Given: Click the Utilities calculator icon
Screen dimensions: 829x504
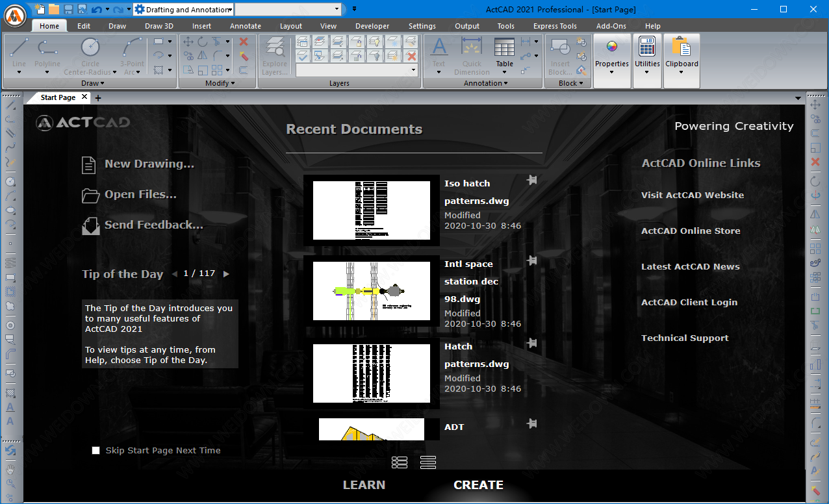Looking at the screenshot, I should click(x=647, y=47).
